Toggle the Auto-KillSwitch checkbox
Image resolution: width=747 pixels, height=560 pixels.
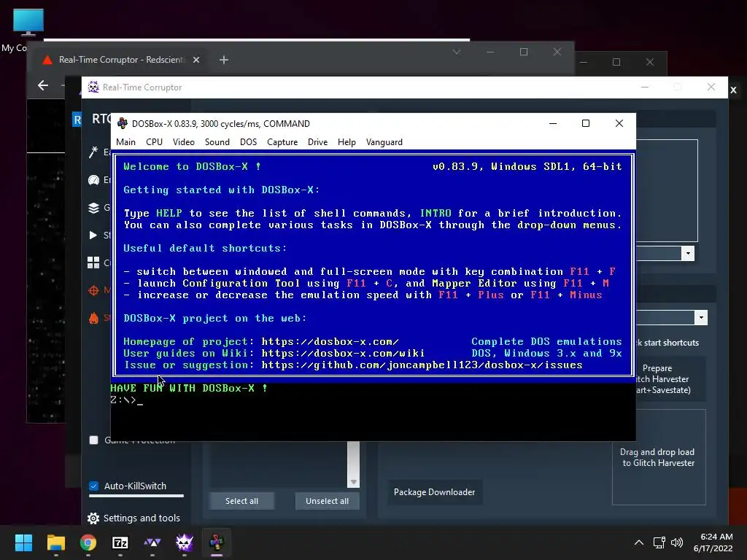point(94,486)
